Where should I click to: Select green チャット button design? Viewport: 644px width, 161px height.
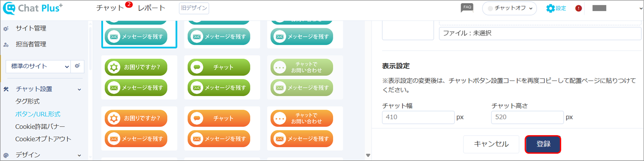point(219,67)
